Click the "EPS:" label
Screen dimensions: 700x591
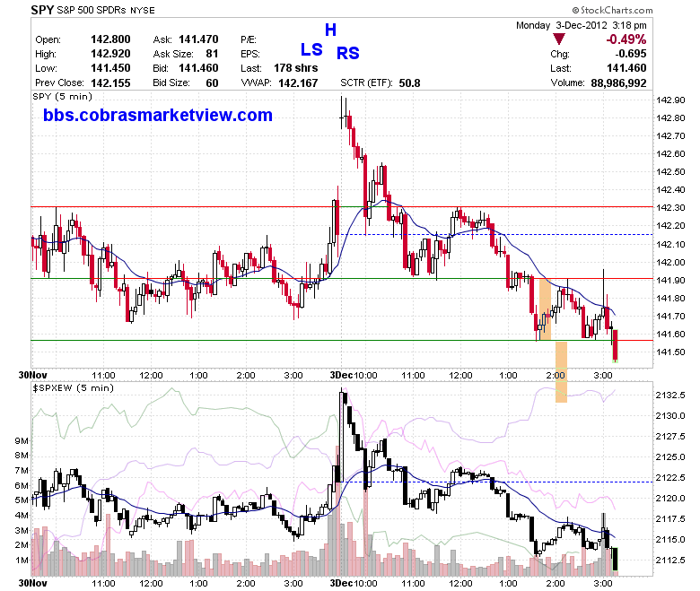[250, 54]
